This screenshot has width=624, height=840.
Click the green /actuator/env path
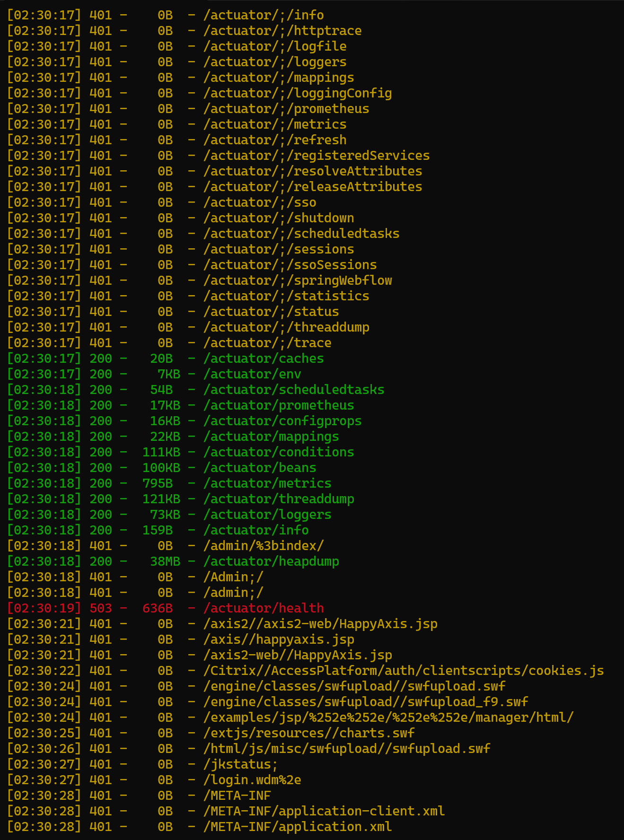(252, 374)
